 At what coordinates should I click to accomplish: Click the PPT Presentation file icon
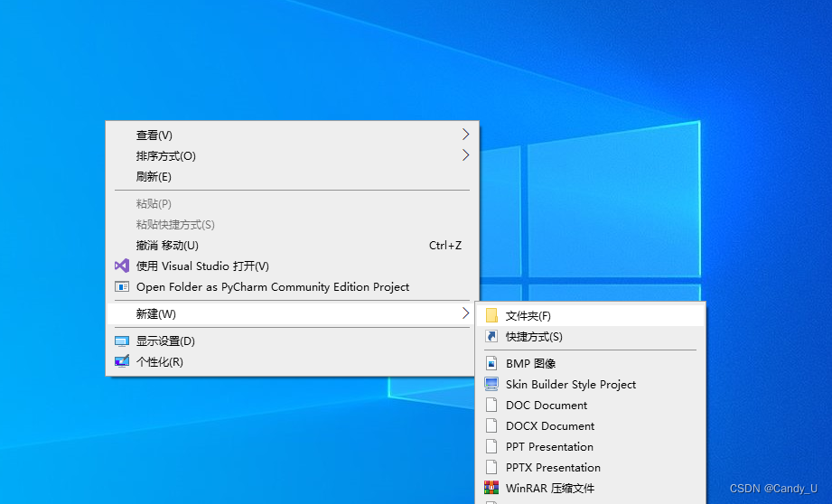491,446
